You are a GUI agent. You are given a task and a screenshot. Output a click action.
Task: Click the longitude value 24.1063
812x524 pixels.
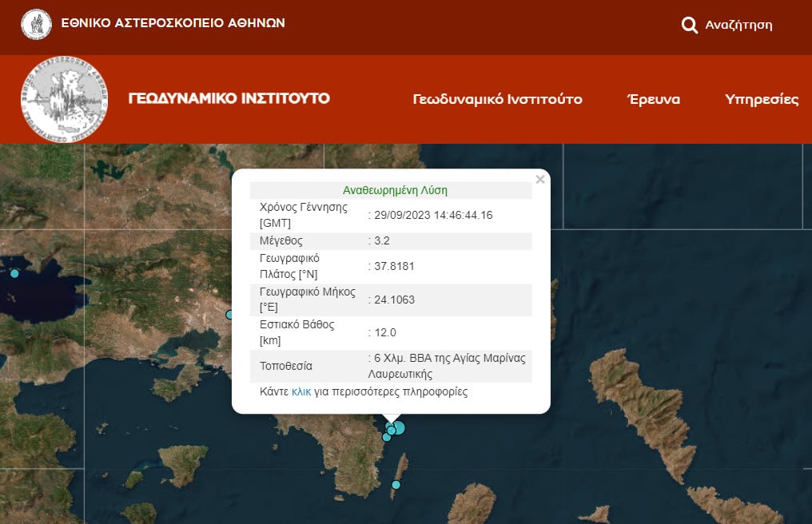pyautogui.click(x=394, y=300)
